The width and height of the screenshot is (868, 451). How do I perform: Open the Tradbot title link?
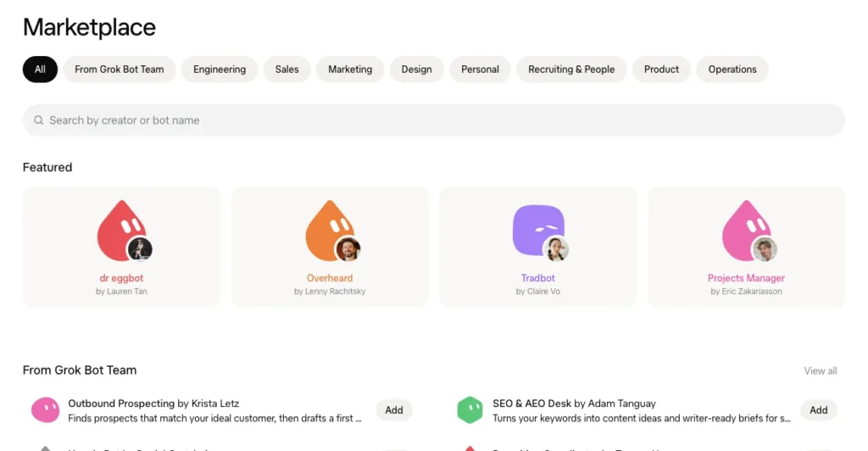pos(537,278)
